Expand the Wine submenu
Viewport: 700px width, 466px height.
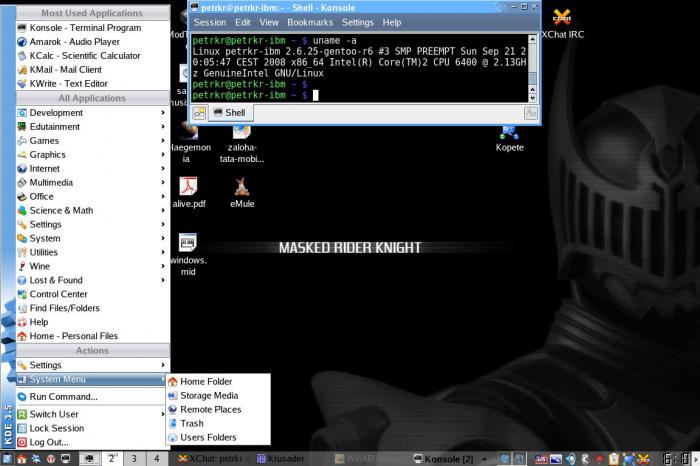click(92, 266)
